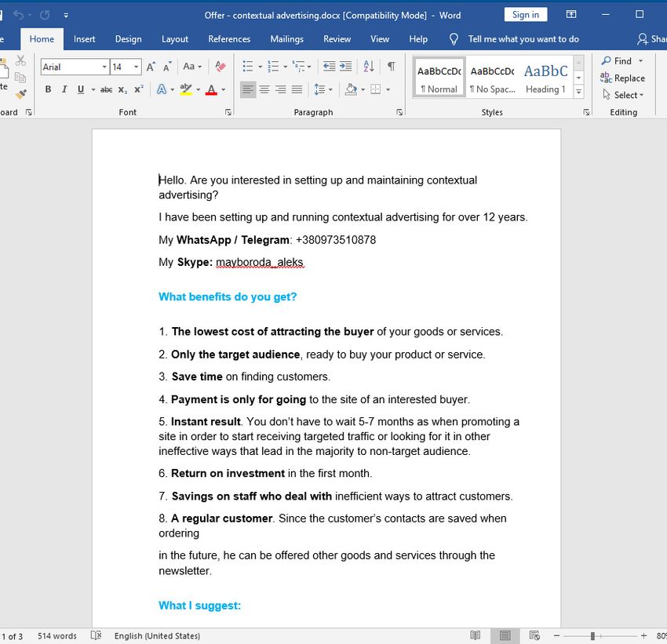Toggle Underline formatting
The height and width of the screenshot is (644, 667).
click(x=81, y=89)
